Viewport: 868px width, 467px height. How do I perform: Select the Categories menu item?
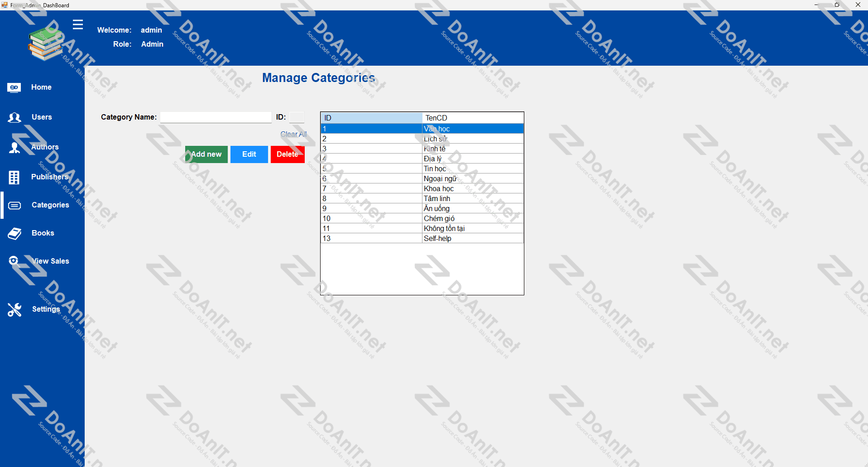click(50, 205)
